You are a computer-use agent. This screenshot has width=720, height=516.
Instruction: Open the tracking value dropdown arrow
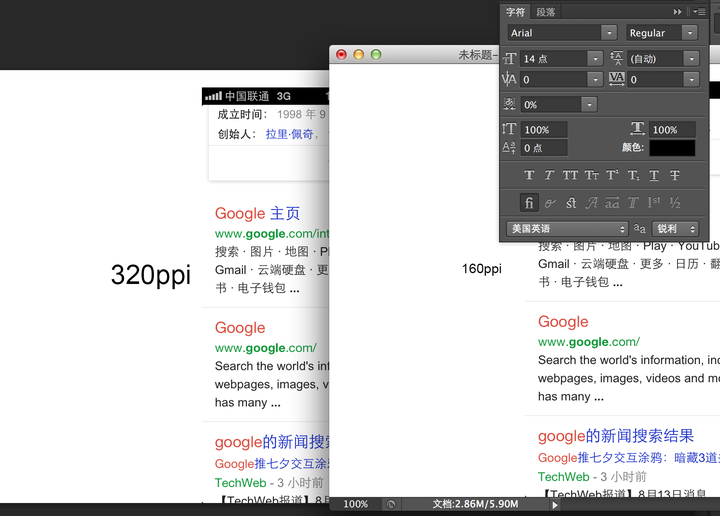(691, 79)
